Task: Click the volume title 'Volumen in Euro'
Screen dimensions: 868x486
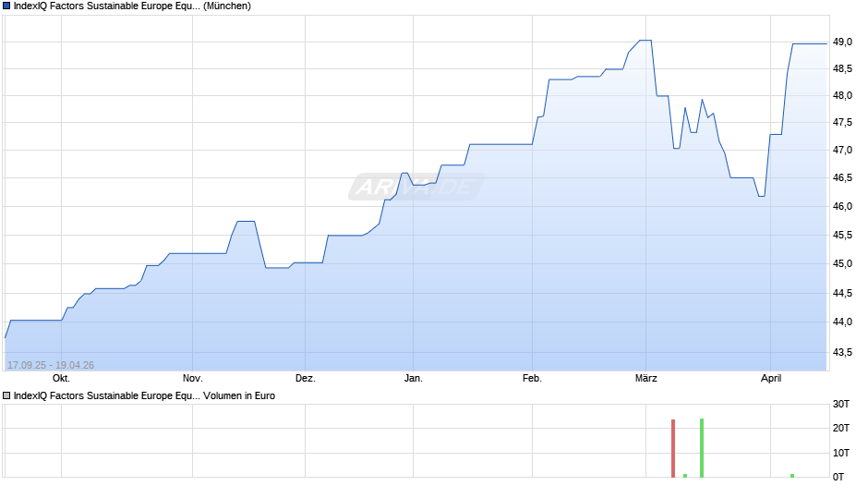Action: pos(239,395)
